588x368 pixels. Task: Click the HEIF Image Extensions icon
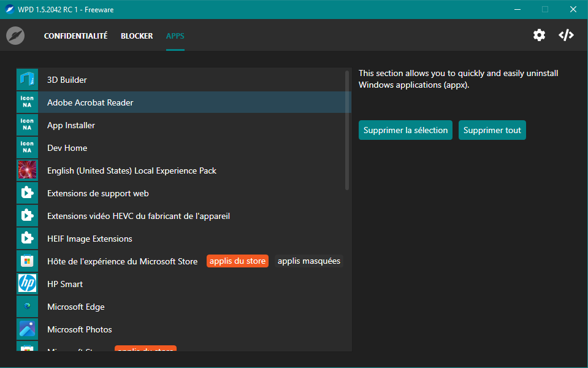coord(27,239)
